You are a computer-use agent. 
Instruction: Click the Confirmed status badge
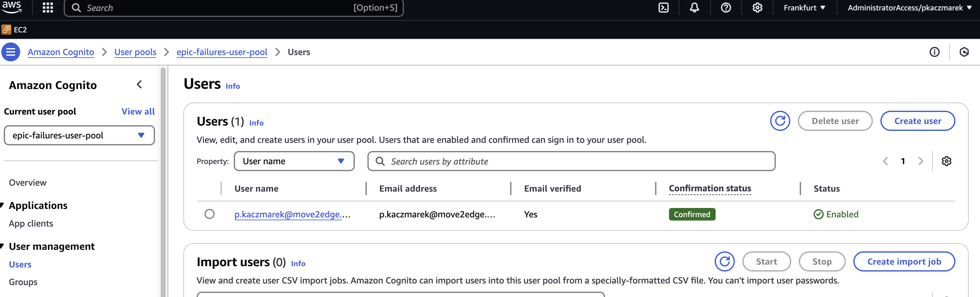click(x=692, y=214)
